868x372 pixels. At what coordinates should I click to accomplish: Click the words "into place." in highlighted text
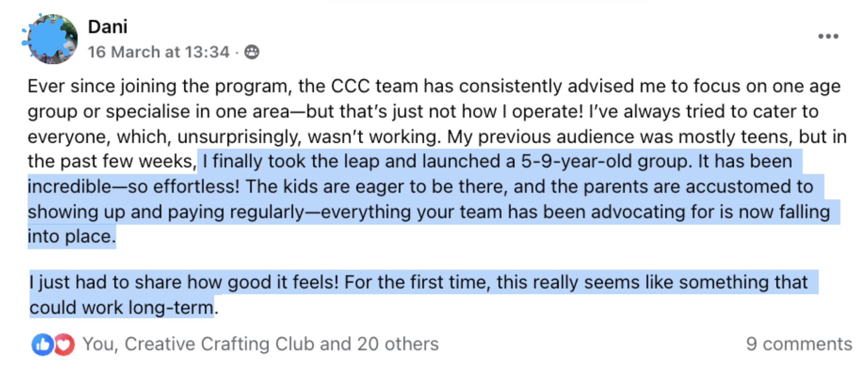(71, 236)
